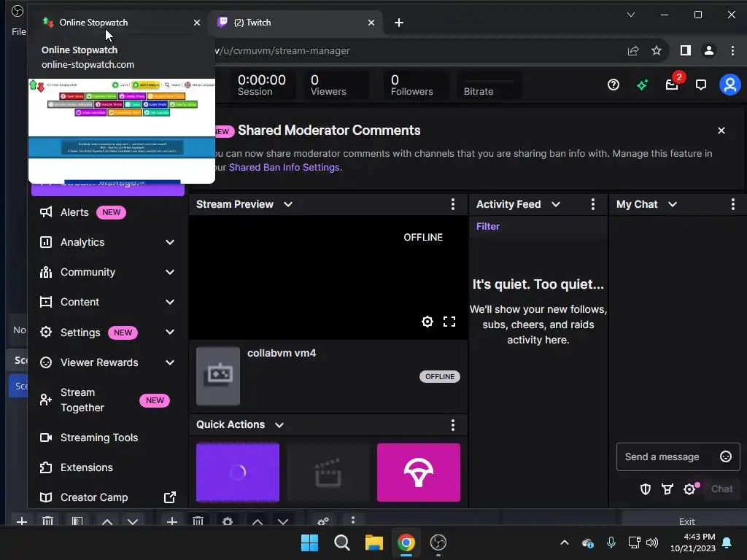Click the green sparkle icon in header
The height and width of the screenshot is (560, 747).
pyautogui.click(x=642, y=85)
